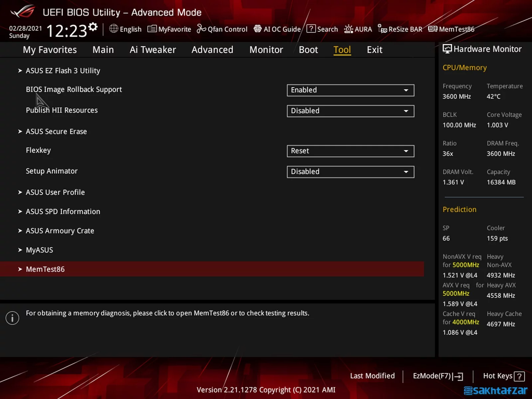This screenshot has height=399, width=532.
Task: Click the ASUS User Profile label
Action: 55,192
